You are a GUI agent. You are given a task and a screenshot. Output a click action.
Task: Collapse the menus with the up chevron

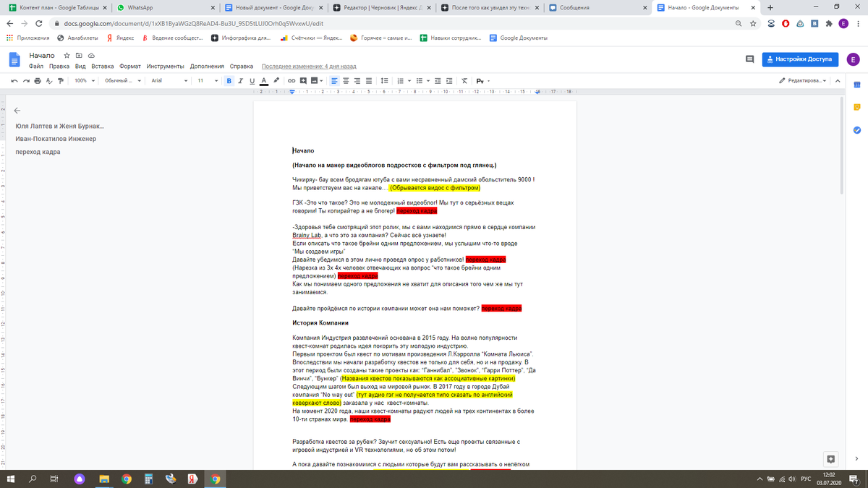839,80
